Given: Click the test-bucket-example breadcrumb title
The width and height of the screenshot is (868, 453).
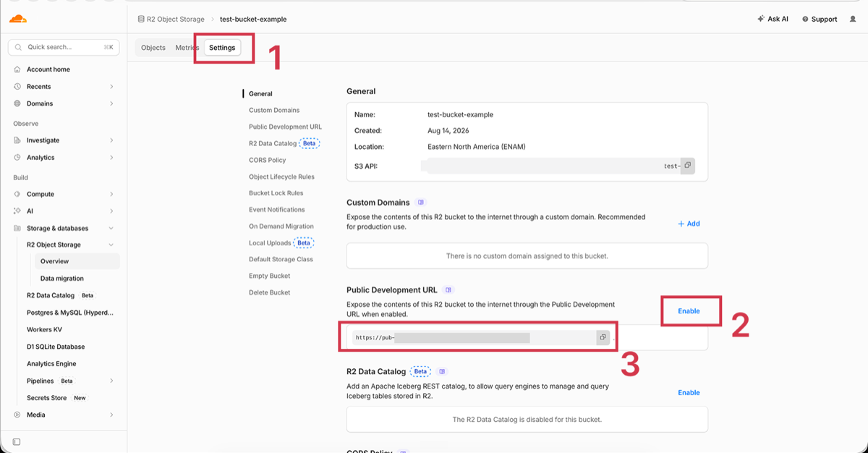Looking at the screenshot, I should tap(253, 19).
